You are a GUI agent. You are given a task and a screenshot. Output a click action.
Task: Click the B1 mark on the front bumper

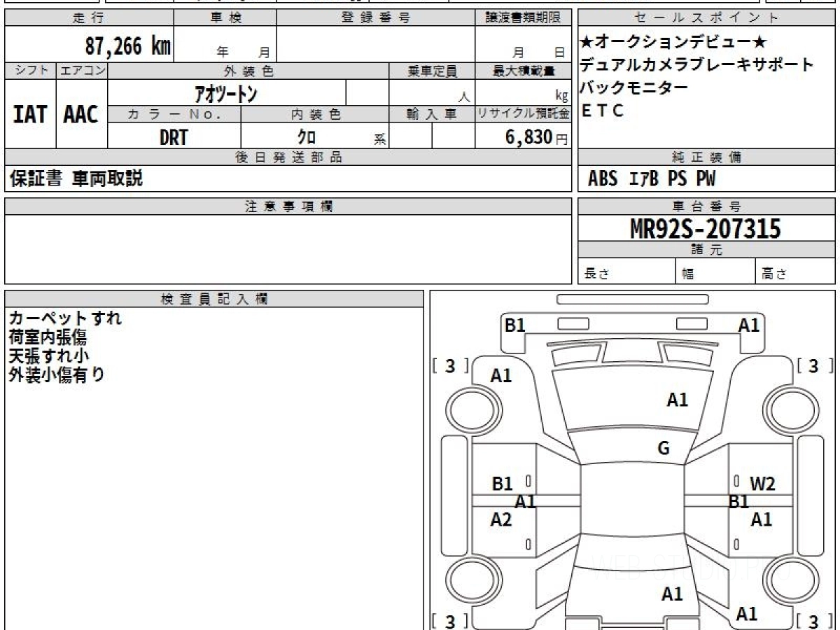click(x=515, y=325)
